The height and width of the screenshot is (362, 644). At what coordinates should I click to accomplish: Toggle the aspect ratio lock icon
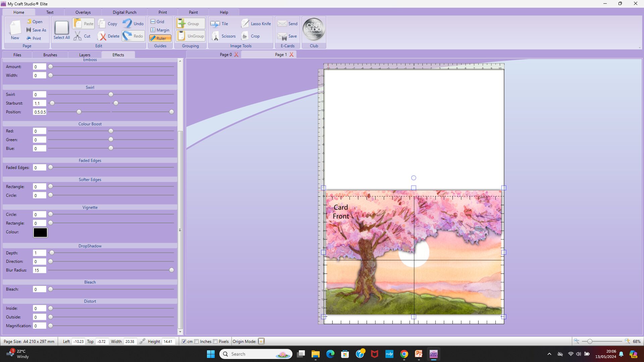point(142,341)
